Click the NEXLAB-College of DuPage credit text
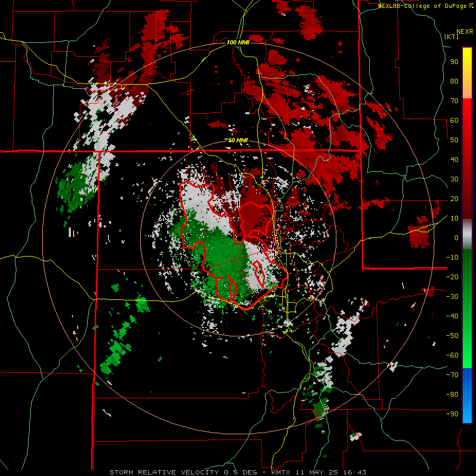This screenshot has height=476, width=476. pos(425,6)
